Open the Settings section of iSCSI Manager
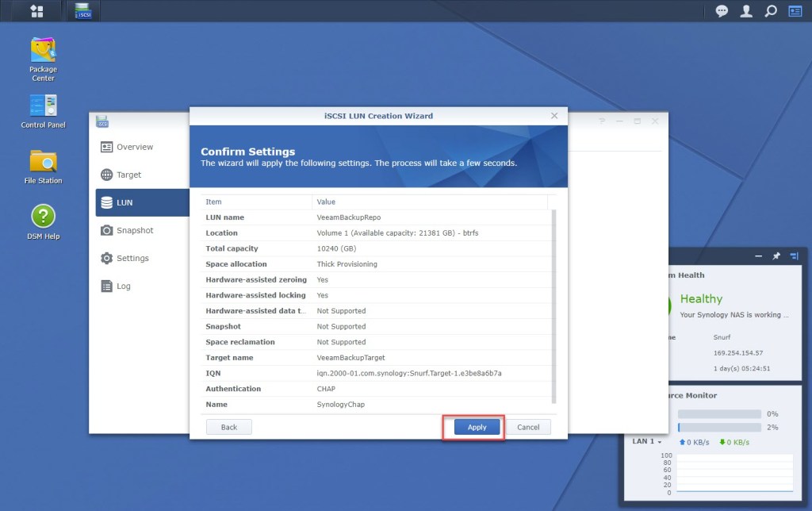The image size is (812, 511). tap(132, 258)
